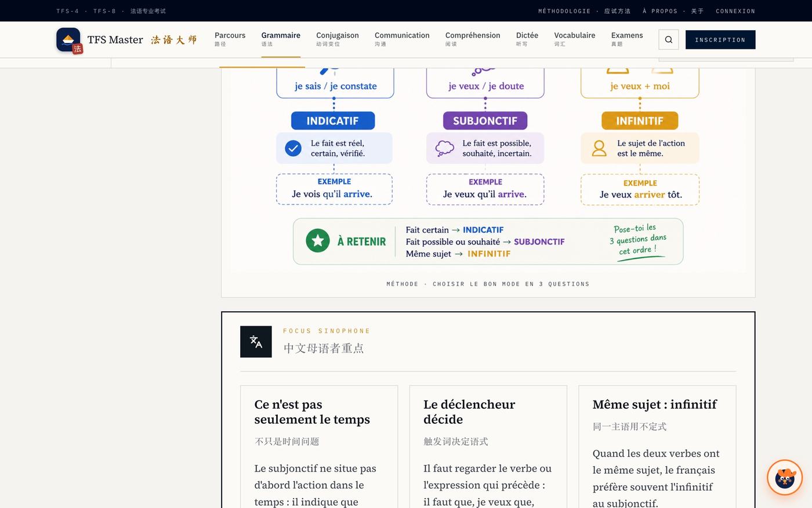Viewport: 812px width, 508px height.
Task: Click the TFS Master app logo icon
Action: point(68,39)
